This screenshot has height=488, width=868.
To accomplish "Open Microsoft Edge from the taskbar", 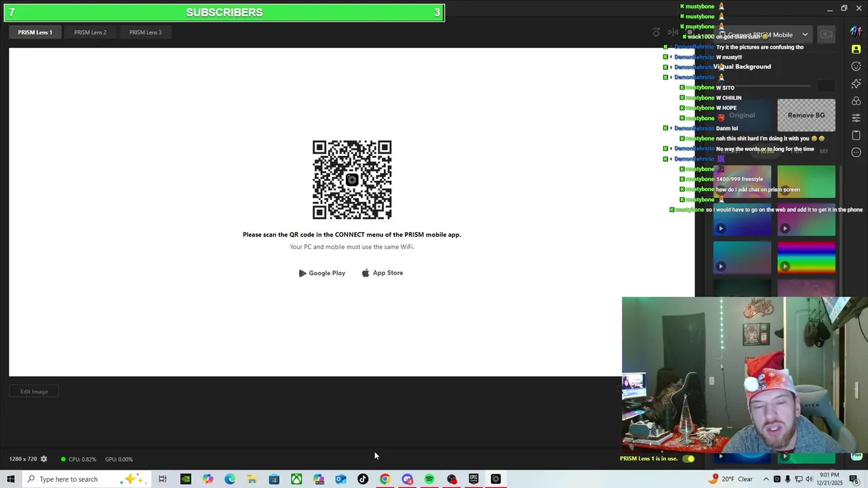I will click(230, 479).
